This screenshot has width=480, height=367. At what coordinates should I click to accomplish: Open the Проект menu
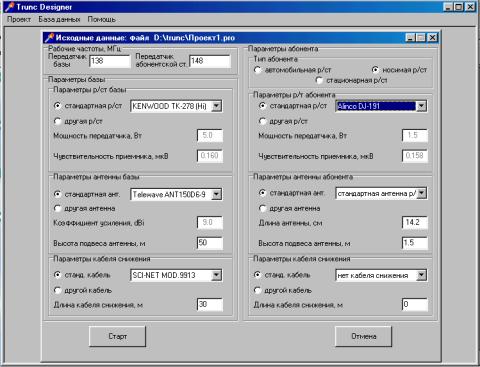point(19,19)
